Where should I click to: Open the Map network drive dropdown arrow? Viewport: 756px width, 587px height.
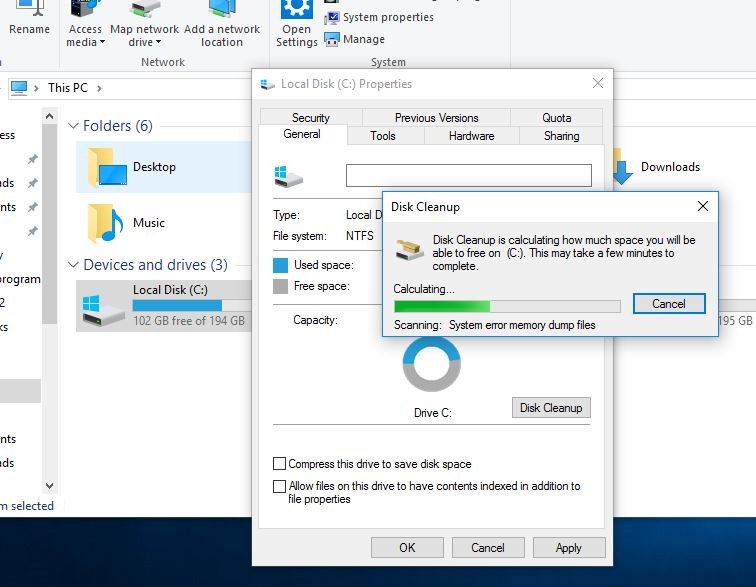[158, 42]
